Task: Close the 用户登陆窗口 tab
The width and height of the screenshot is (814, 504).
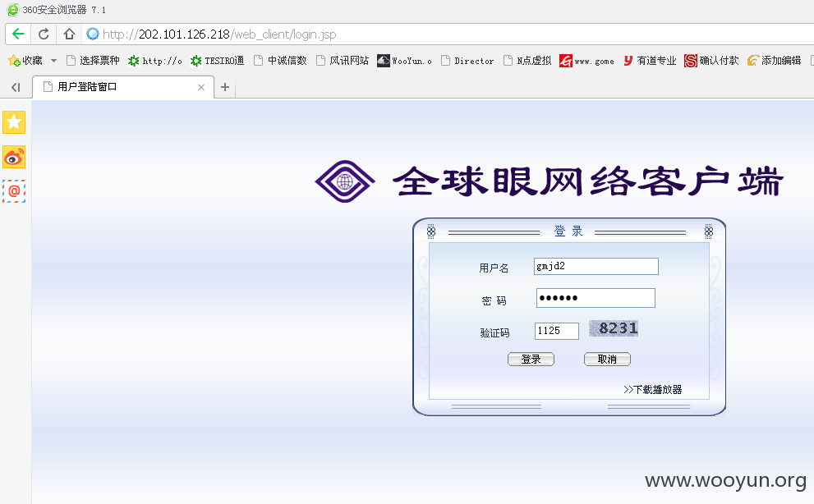Action: point(201,88)
